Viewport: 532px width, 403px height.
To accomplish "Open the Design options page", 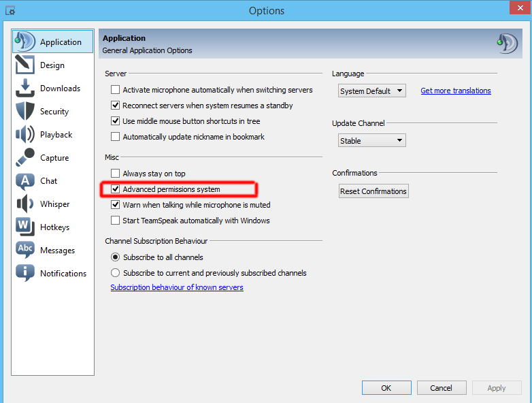I will tap(52, 65).
